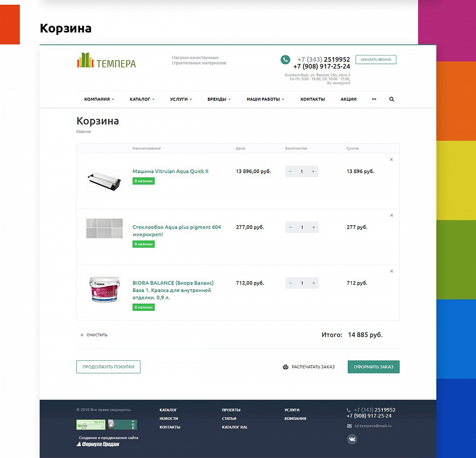Click the В наличии badge under Машина Vitrulan

[x=144, y=181]
